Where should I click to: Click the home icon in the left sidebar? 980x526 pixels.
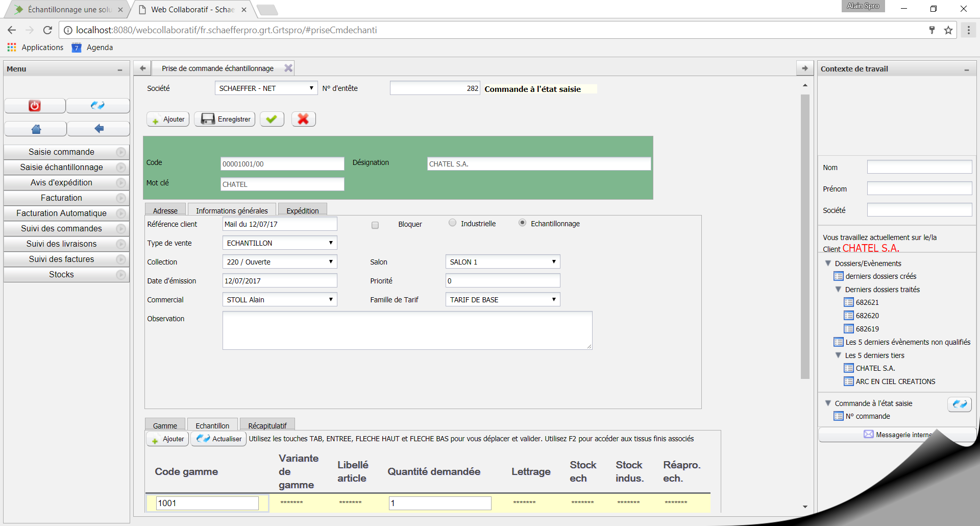click(x=35, y=128)
